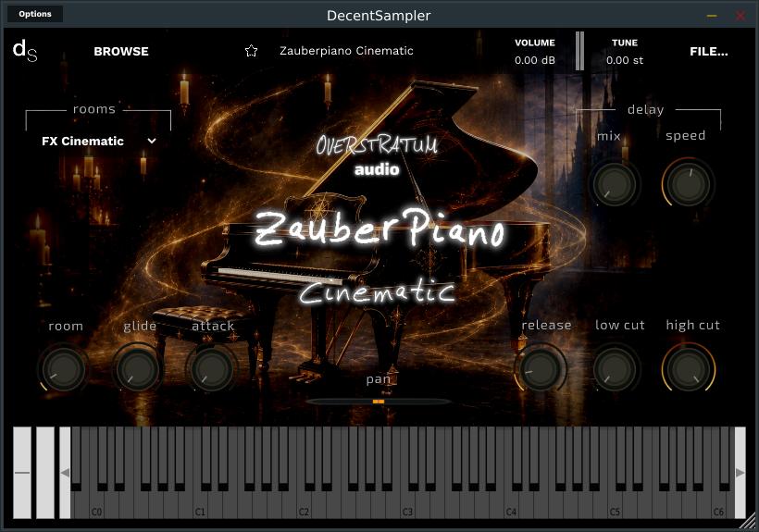Shift keyboard right with arrow

click(x=740, y=473)
